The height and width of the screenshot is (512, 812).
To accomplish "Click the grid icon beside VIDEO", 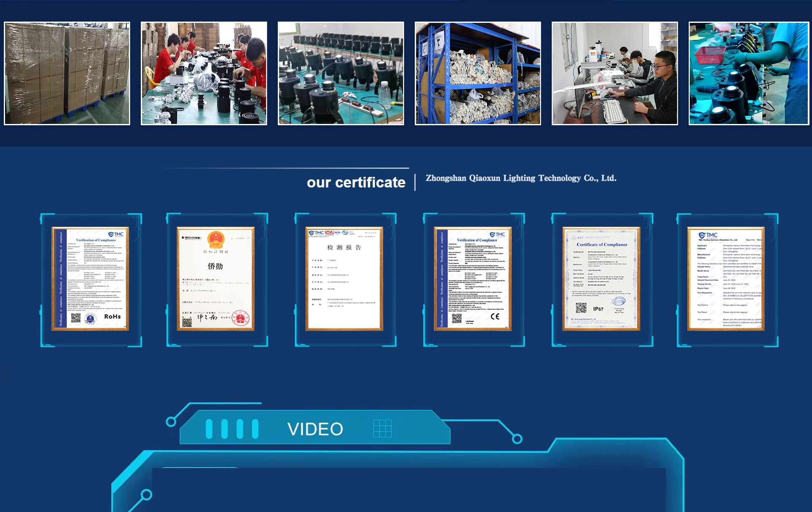I will [x=382, y=429].
